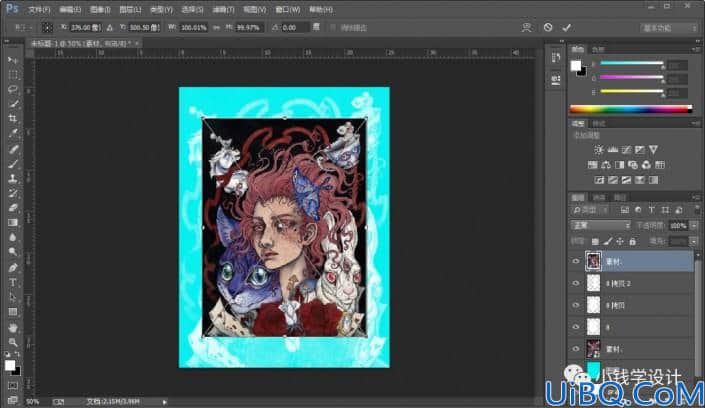
Task: Open the Help (H) menu
Action: coord(321,9)
